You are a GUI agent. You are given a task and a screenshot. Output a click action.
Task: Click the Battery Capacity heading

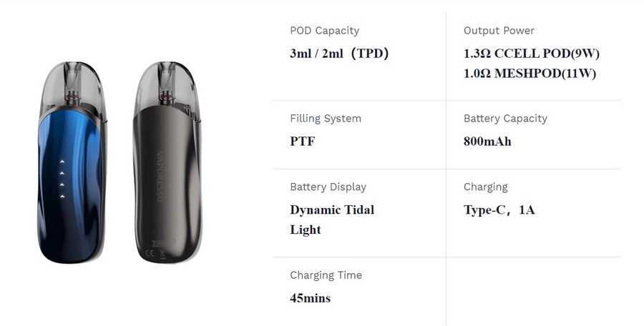[505, 119]
